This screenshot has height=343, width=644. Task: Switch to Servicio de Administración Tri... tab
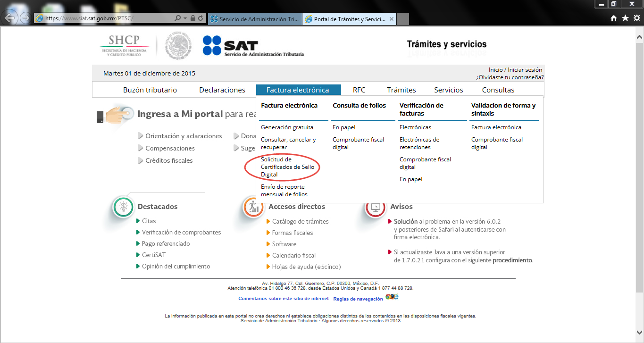tap(254, 19)
